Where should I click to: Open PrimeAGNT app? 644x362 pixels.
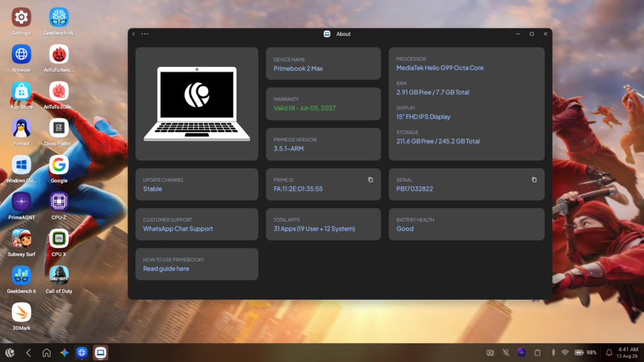click(21, 202)
